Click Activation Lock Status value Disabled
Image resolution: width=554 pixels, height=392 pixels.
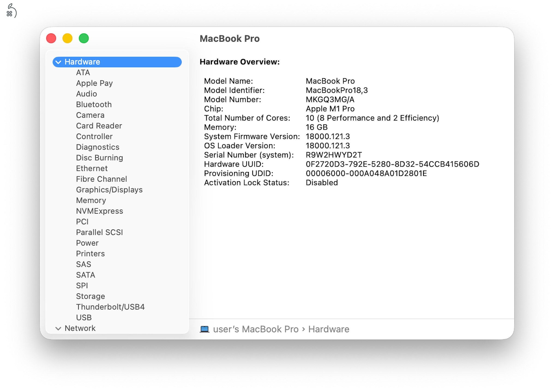(x=322, y=183)
